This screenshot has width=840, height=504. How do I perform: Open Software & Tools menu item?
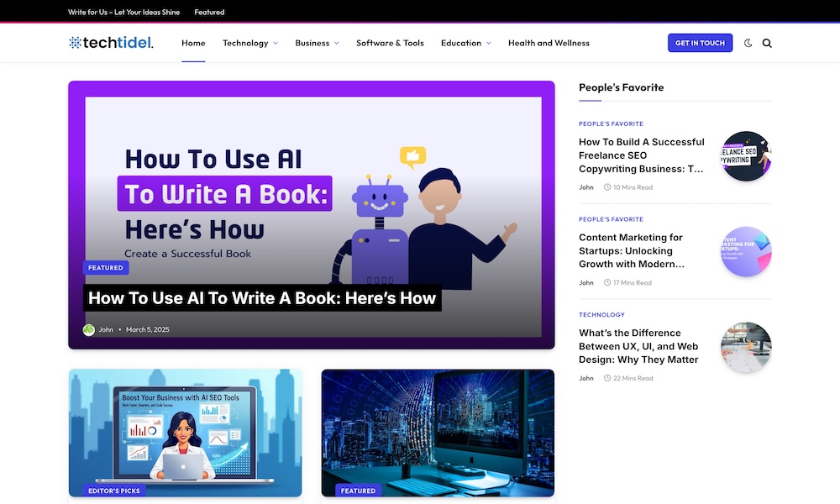(x=390, y=43)
